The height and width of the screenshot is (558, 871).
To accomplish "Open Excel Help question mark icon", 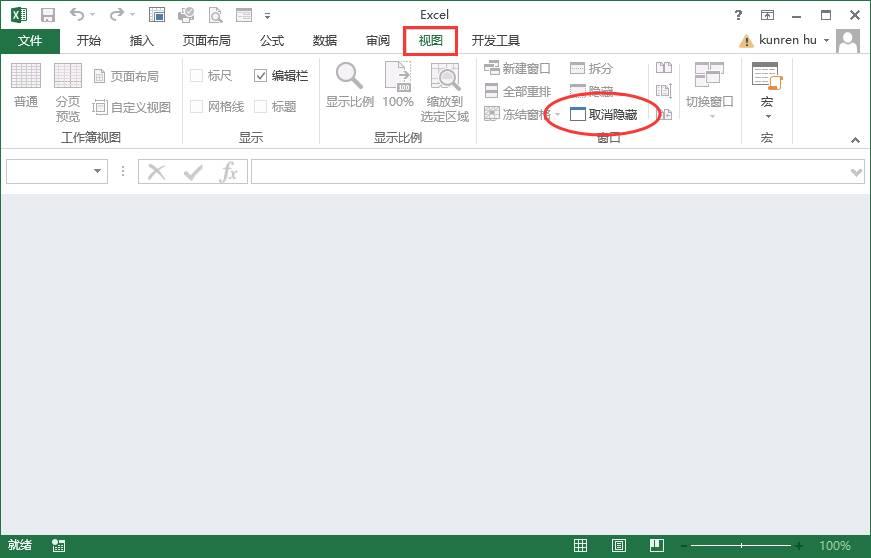I will click(x=738, y=15).
